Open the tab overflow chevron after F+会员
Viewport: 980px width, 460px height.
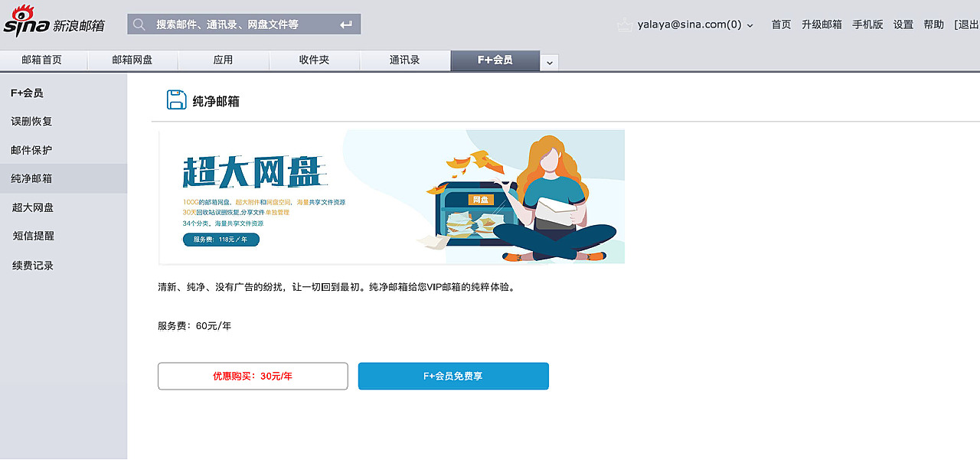pos(549,63)
